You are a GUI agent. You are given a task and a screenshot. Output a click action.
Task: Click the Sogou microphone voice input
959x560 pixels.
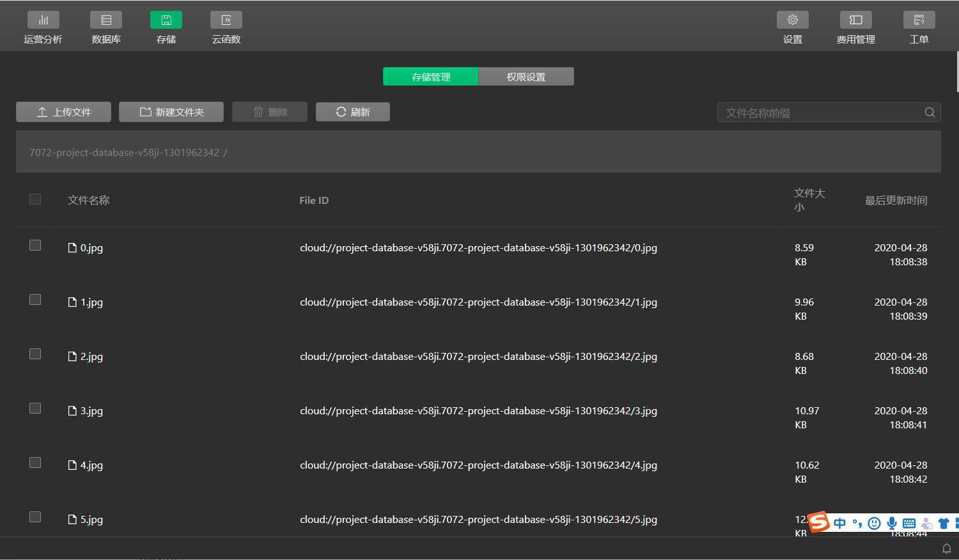coord(892,523)
